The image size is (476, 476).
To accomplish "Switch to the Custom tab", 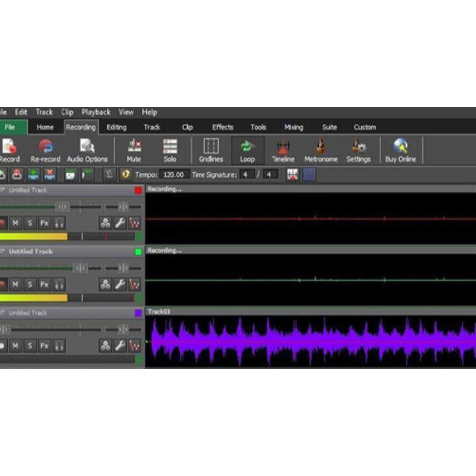I will (365, 127).
